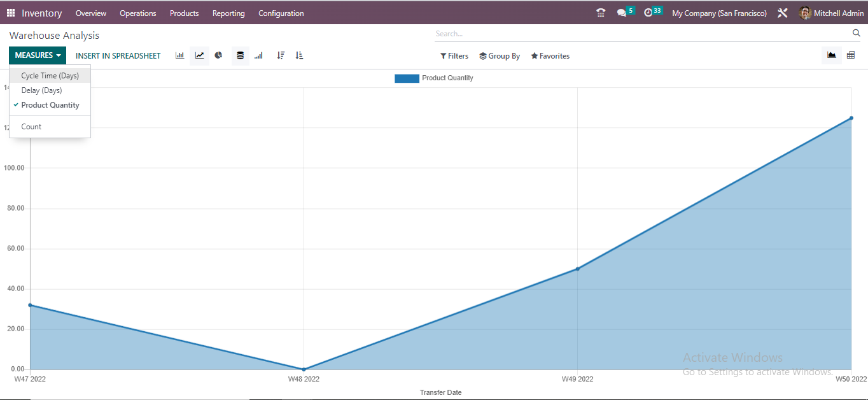Open the messages panel showing 5 unread
Screen dimensions: 868x400
pyautogui.click(x=621, y=11)
